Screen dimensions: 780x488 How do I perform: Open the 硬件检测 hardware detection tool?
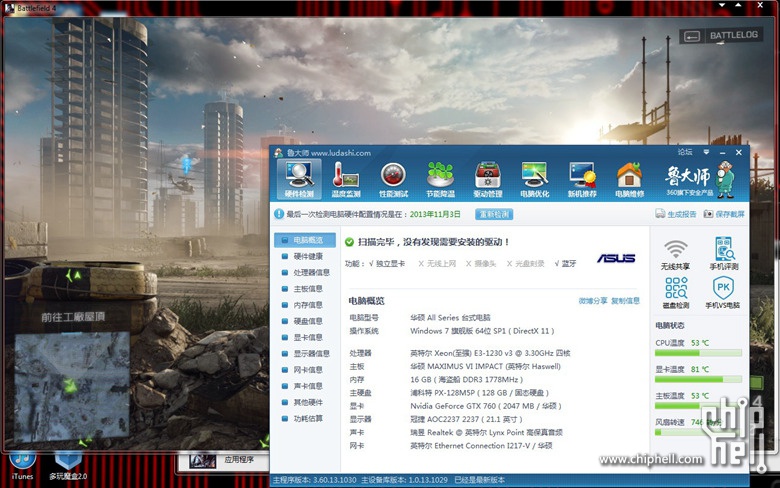point(299,179)
